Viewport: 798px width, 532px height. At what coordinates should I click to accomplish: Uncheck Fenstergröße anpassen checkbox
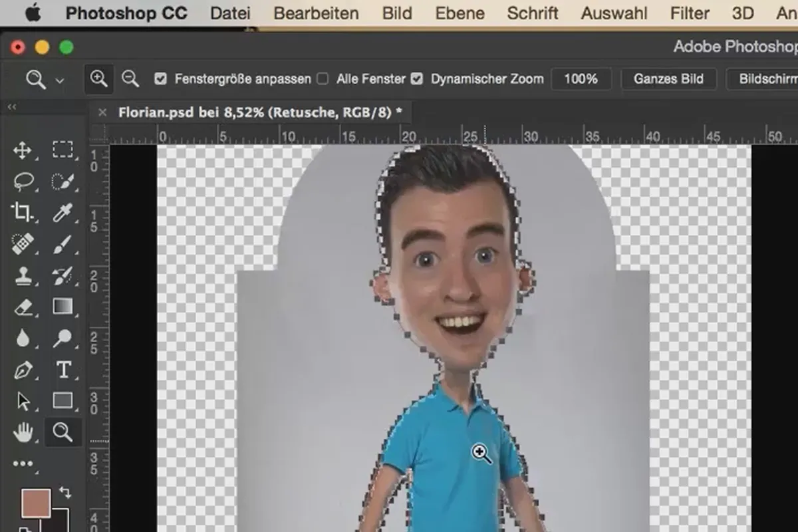(x=160, y=78)
